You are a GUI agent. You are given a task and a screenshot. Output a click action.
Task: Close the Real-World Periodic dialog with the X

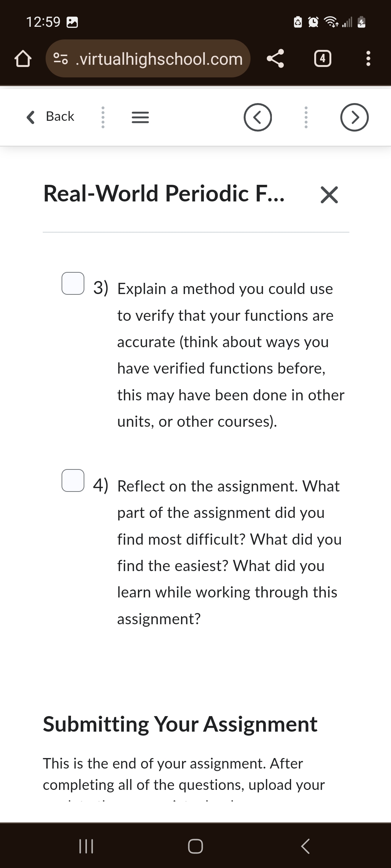pos(329,195)
